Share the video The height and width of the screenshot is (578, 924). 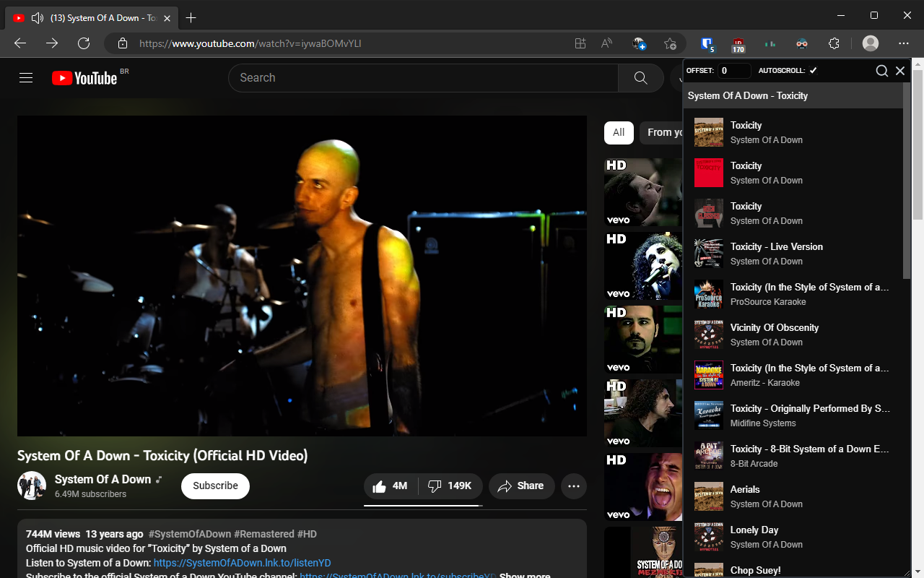coord(521,486)
